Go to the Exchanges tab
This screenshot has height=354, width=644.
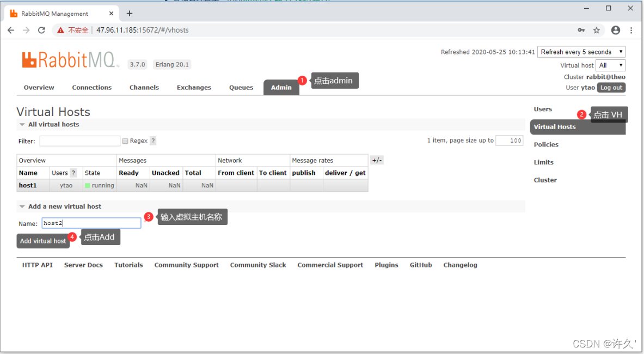[194, 88]
